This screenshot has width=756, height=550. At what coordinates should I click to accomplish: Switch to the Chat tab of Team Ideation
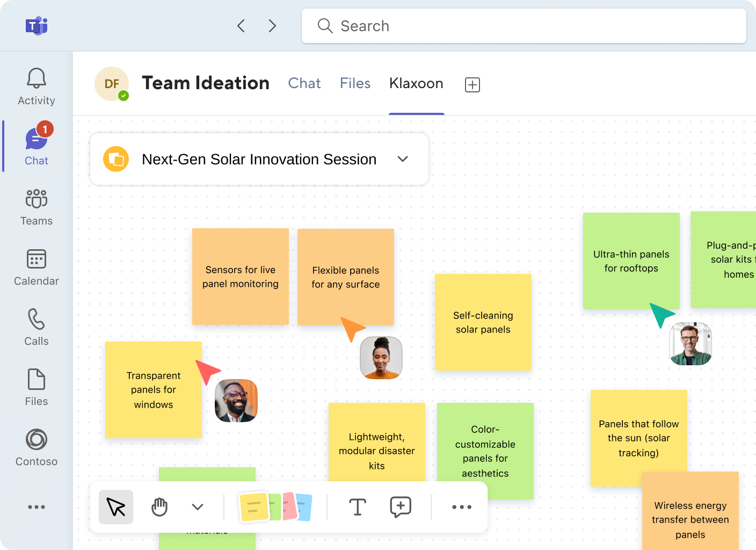[304, 83]
